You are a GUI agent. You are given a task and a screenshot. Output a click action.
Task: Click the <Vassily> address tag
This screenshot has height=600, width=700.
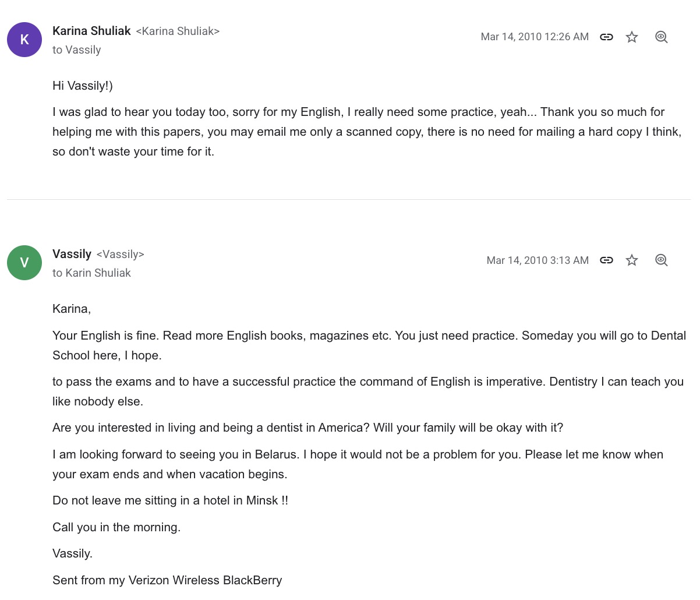point(120,255)
